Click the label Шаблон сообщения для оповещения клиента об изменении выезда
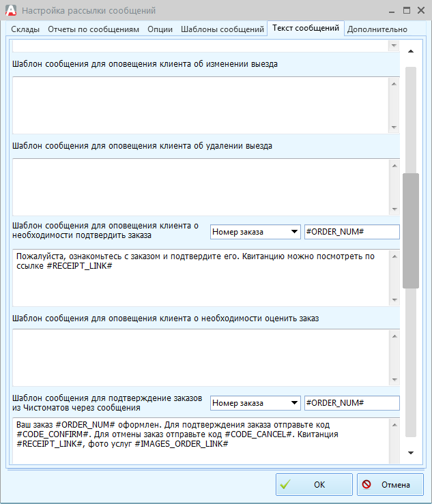 (145, 64)
